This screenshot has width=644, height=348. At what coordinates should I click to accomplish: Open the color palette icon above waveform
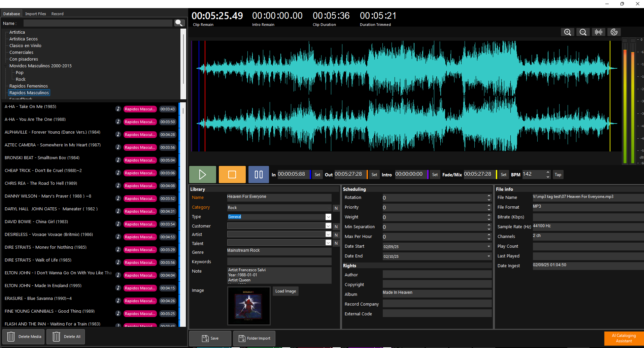coord(614,32)
